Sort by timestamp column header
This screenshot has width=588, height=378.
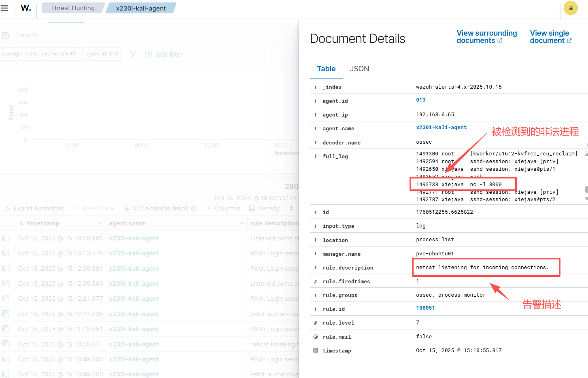point(43,223)
